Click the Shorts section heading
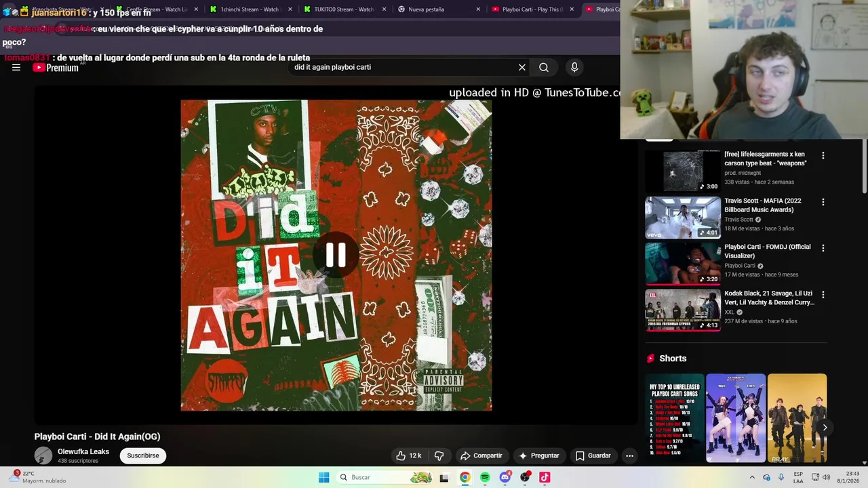Image resolution: width=868 pixels, height=488 pixels. (673, 359)
